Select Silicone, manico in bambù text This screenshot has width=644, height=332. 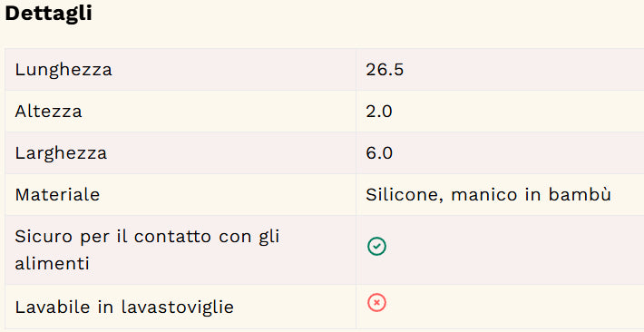pos(488,195)
